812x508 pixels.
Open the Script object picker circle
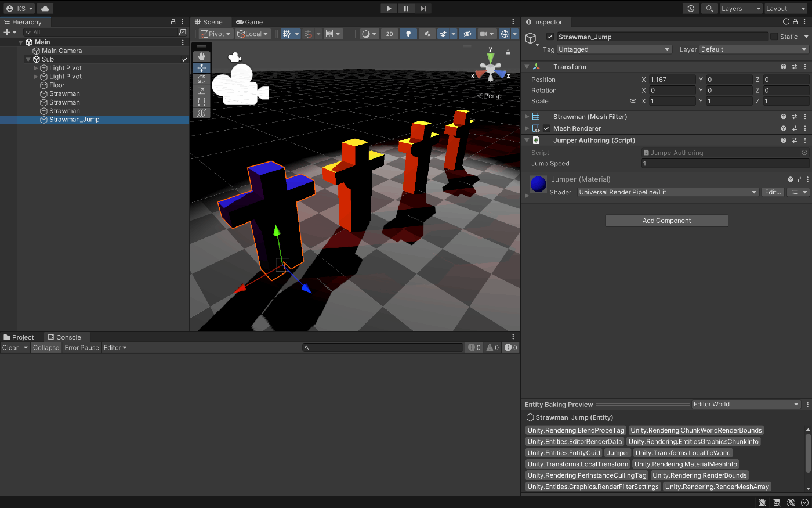pyautogui.click(x=804, y=153)
